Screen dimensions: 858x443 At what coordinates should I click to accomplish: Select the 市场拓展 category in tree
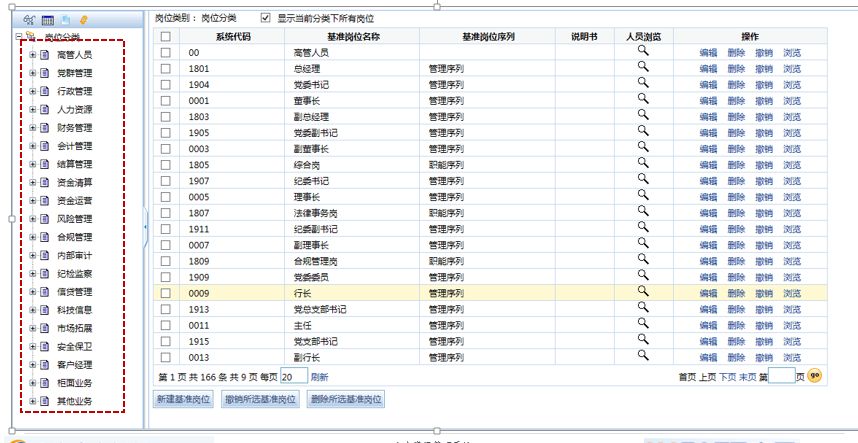click(74, 328)
